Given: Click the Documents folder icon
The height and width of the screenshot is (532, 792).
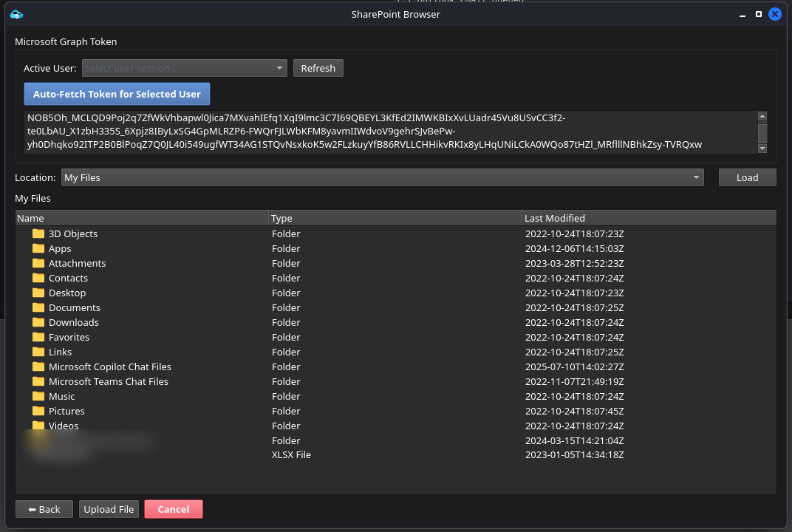Looking at the screenshot, I should pyautogui.click(x=38, y=307).
